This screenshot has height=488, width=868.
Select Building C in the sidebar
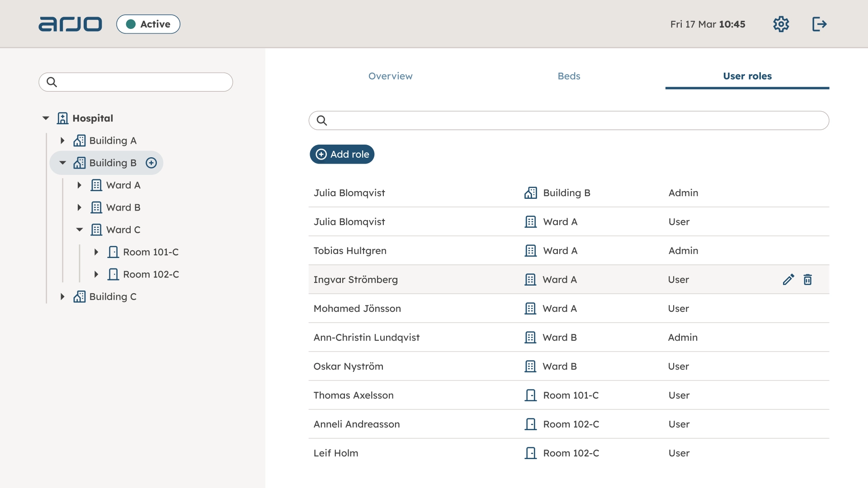pos(112,296)
